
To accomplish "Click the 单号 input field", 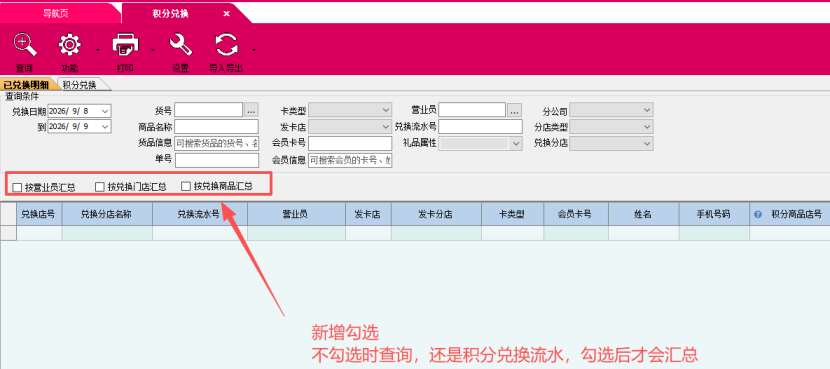I will coord(217,160).
